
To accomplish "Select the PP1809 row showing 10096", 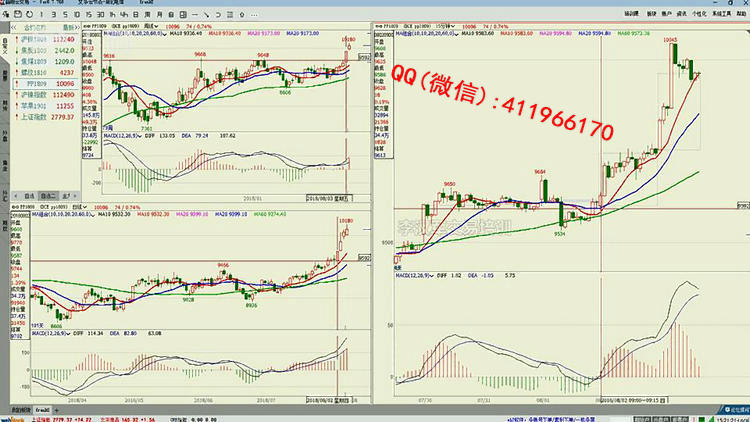I will click(x=45, y=84).
